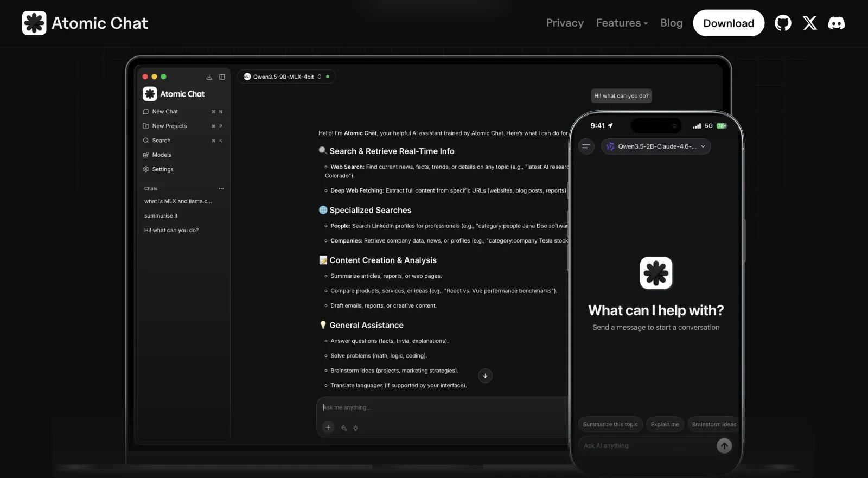
Task: Click the 'Content Creation & Analysis' heading
Action: click(x=383, y=260)
